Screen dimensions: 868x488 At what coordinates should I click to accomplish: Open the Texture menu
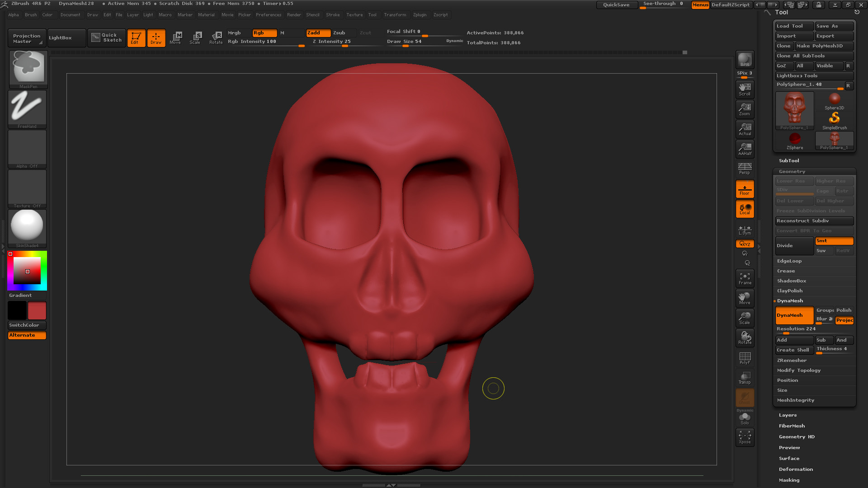tap(354, 14)
